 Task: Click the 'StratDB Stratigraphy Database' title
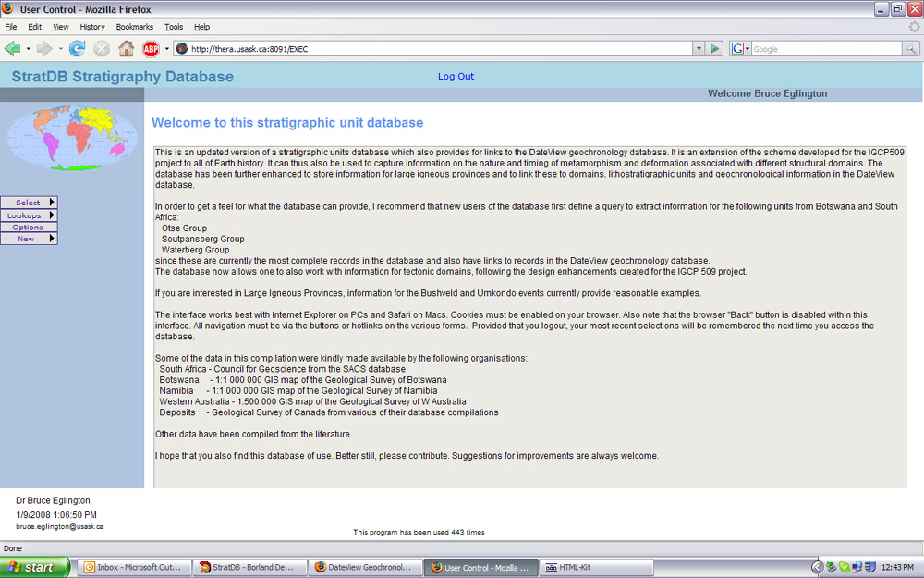click(123, 77)
